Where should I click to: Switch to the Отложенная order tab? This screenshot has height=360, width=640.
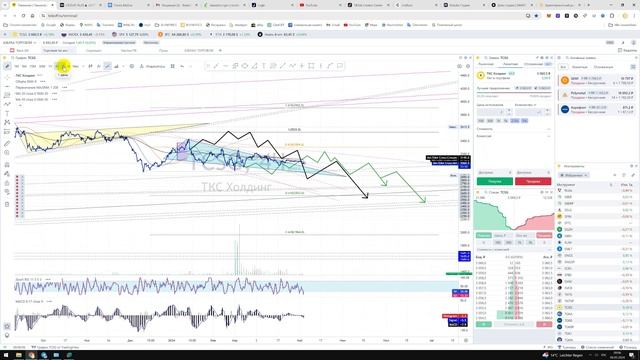click(x=533, y=64)
